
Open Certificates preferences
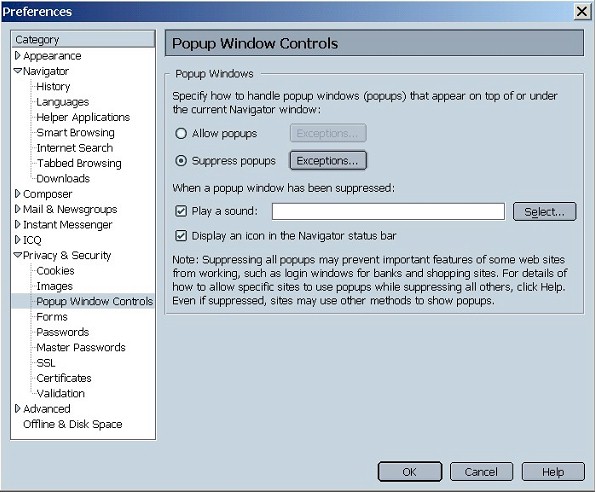point(63,378)
